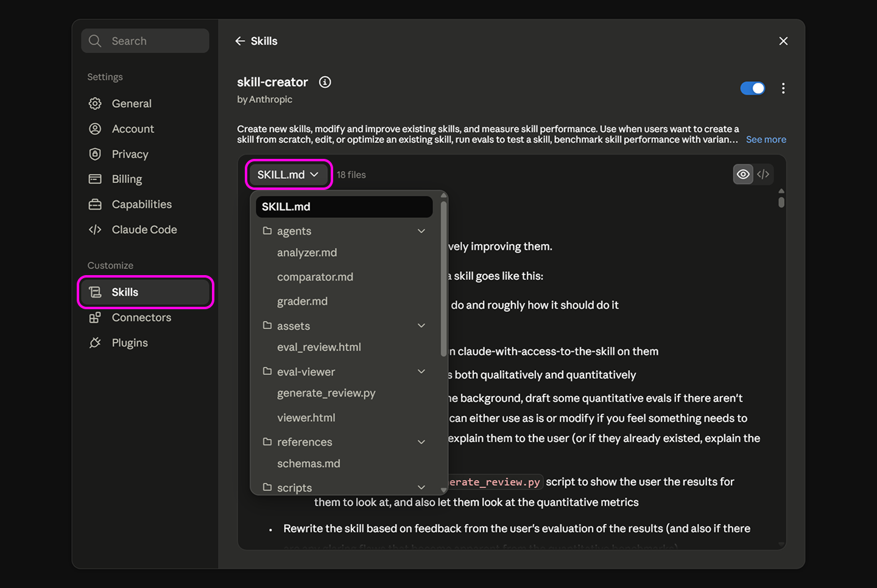Viewport: 877px width, 588px height.
Task: Click the by Anthropic text
Action: click(x=265, y=99)
